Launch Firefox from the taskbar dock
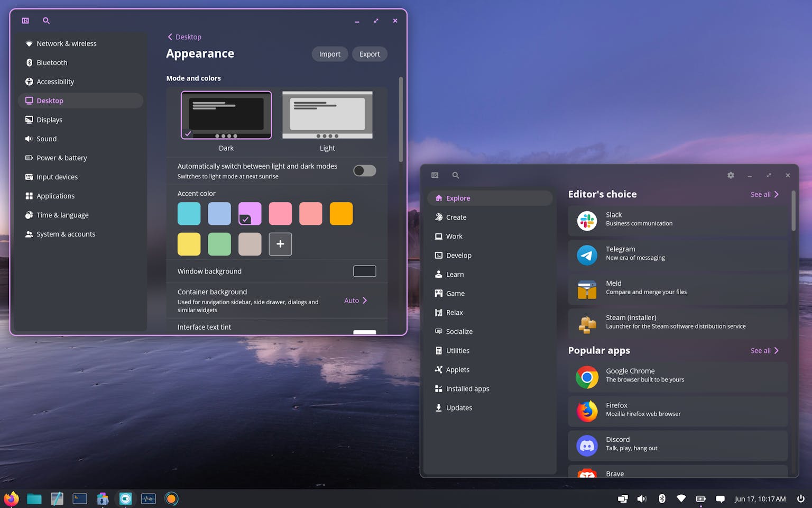Screen dimensions: 812x508 [11, 498]
